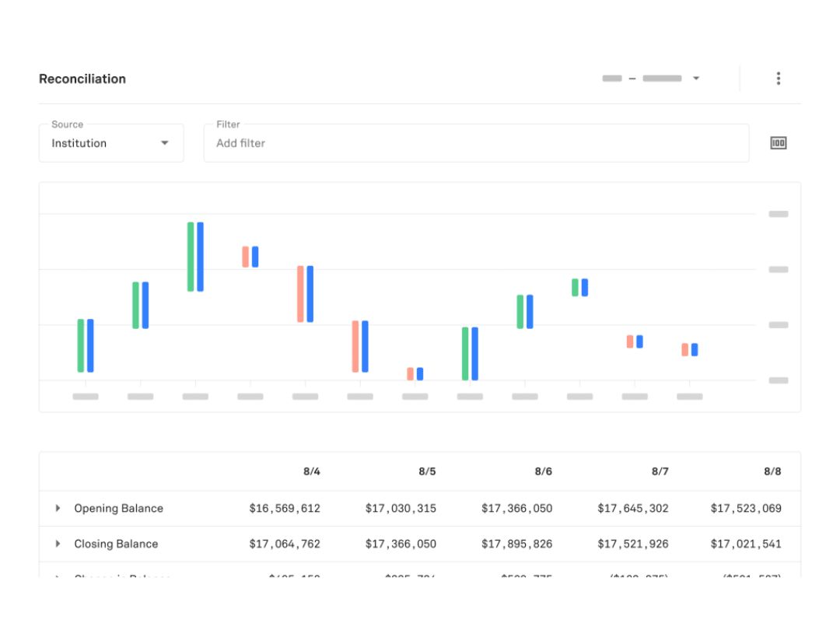
Task: Expand the Closing Balance row
Action: pos(58,544)
